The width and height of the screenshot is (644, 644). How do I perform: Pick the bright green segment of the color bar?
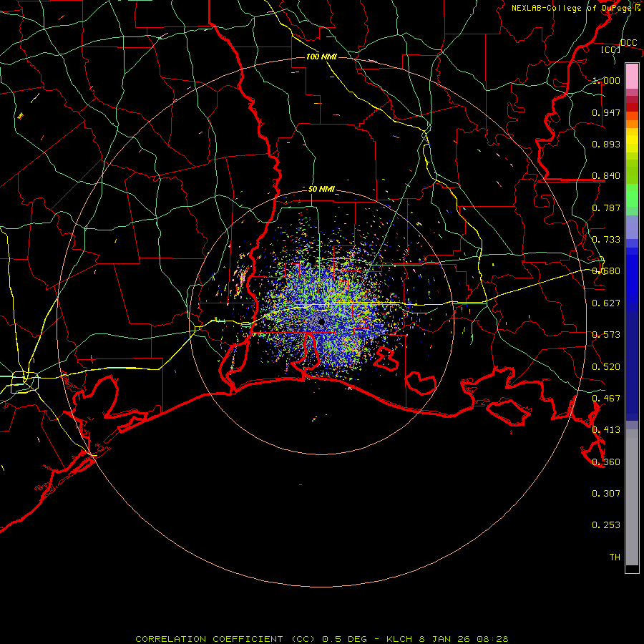coord(632,195)
